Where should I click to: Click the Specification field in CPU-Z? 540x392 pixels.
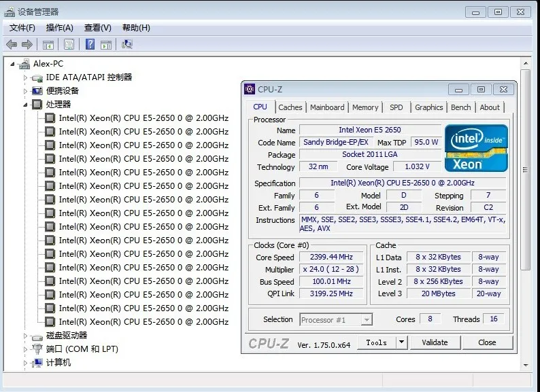[403, 183]
